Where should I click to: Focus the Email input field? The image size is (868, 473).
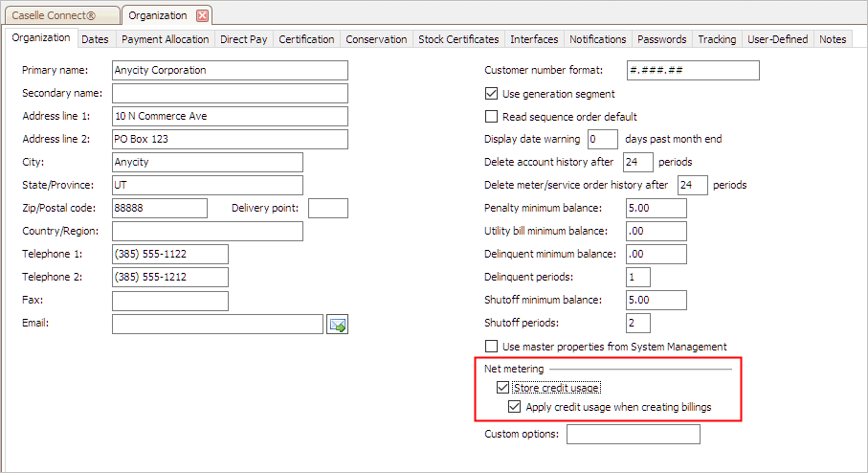[217, 325]
